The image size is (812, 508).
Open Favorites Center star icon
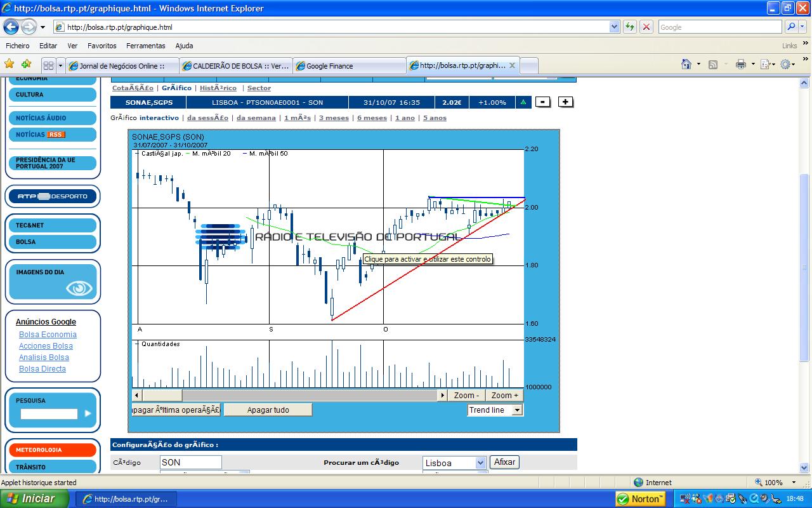click(10, 65)
